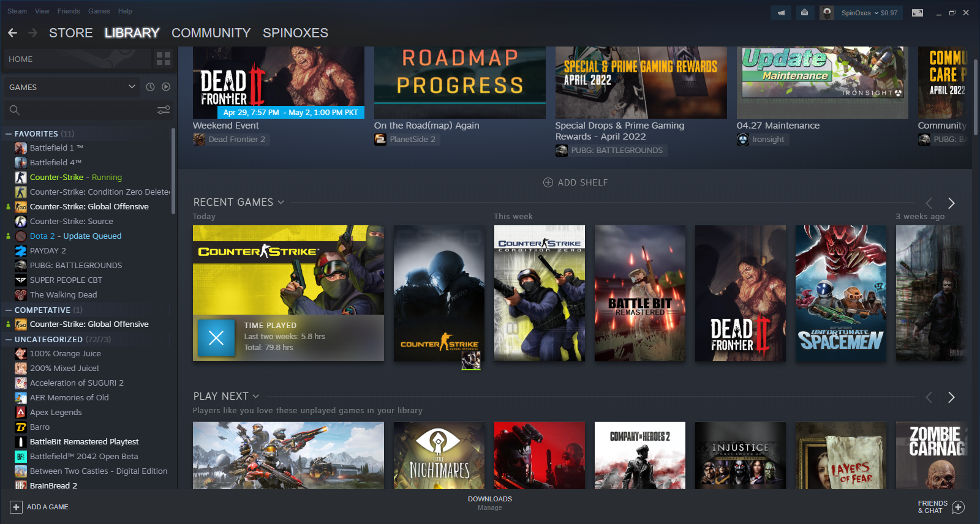
Task: Click the megaphone announcements icon
Action: 781,13
